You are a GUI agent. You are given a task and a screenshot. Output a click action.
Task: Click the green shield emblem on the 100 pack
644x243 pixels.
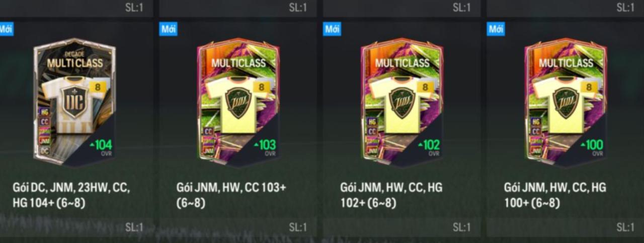(x=566, y=103)
